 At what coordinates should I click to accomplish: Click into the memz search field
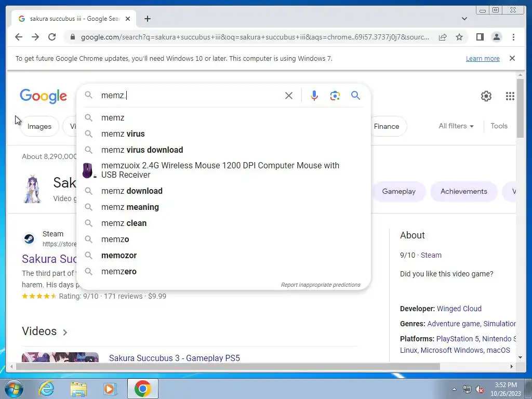pos(190,96)
